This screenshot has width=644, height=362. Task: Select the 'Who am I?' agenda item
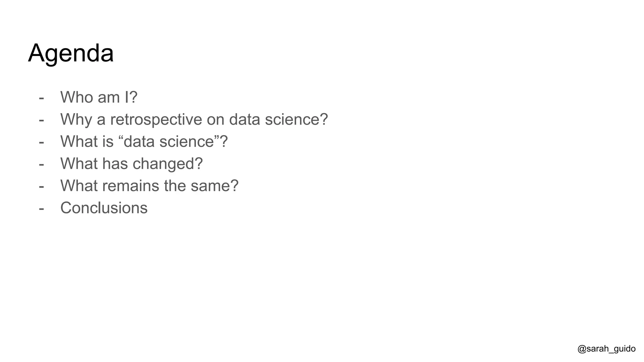pos(99,97)
